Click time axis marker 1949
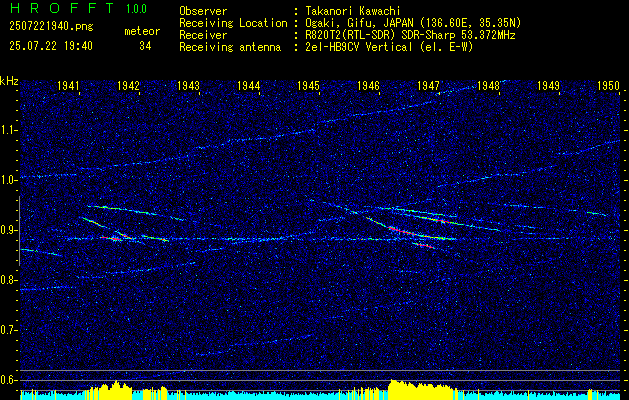The image size is (629, 400). 548,85
